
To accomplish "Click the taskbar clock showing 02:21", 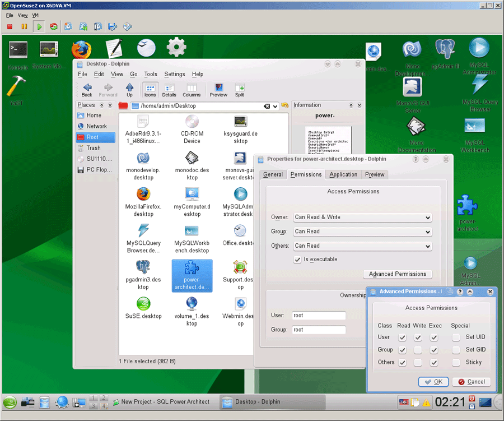I will click(450, 402).
